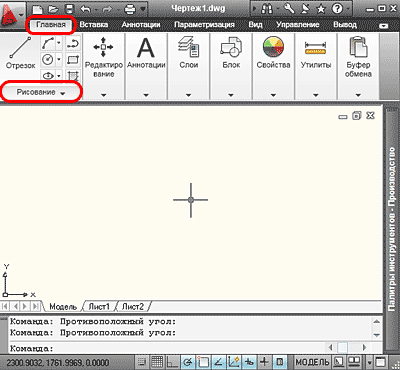The height and width of the screenshot is (370, 400).
Task: Switch to Управление ribbon tab
Action: pyautogui.click(x=298, y=25)
